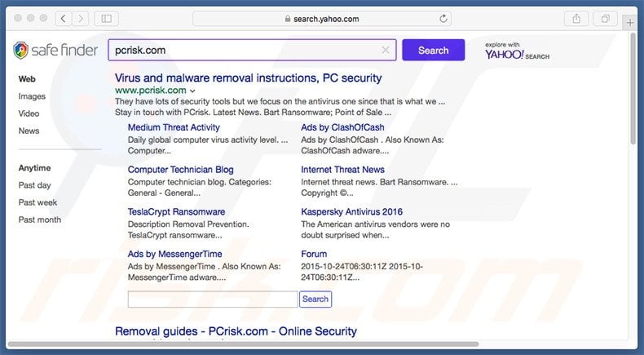Click the lock icon in address bar
644x355 pixels.
click(x=288, y=19)
